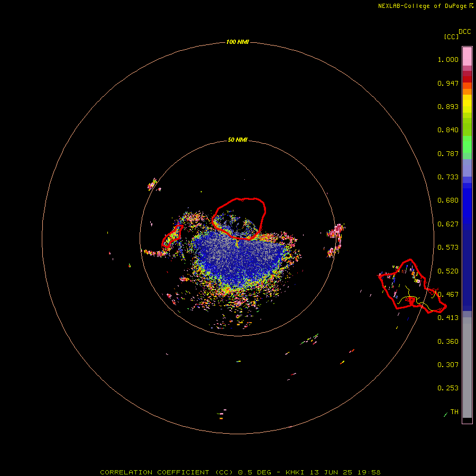Click the 0.253 color scale value
Viewport: 476px width, 476px height.
pos(448,388)
